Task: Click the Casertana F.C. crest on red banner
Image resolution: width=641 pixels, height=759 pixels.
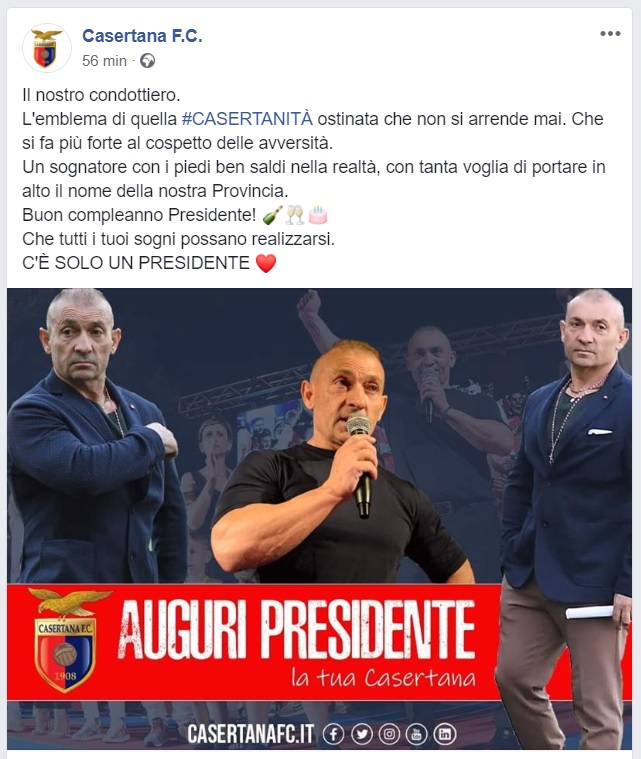Action: pyautogui.click(x=66, y=639)
